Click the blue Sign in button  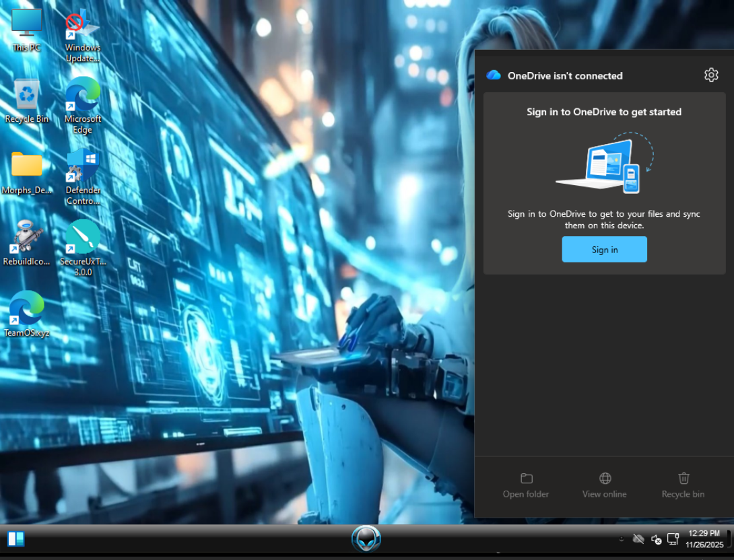pos(604,249)
